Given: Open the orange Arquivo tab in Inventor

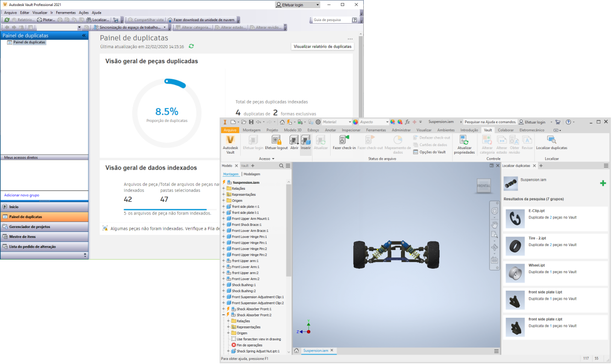Looking at the screenshot, I should (x=230, y=130).
